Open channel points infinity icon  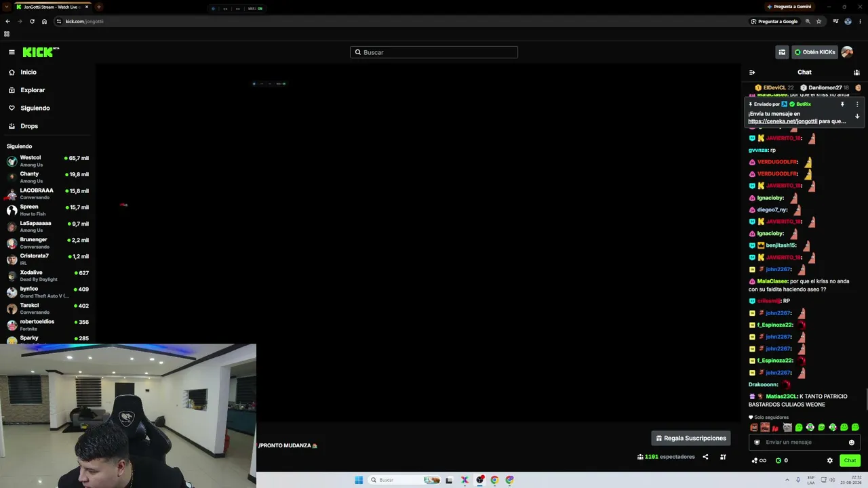tap(759, 461)
